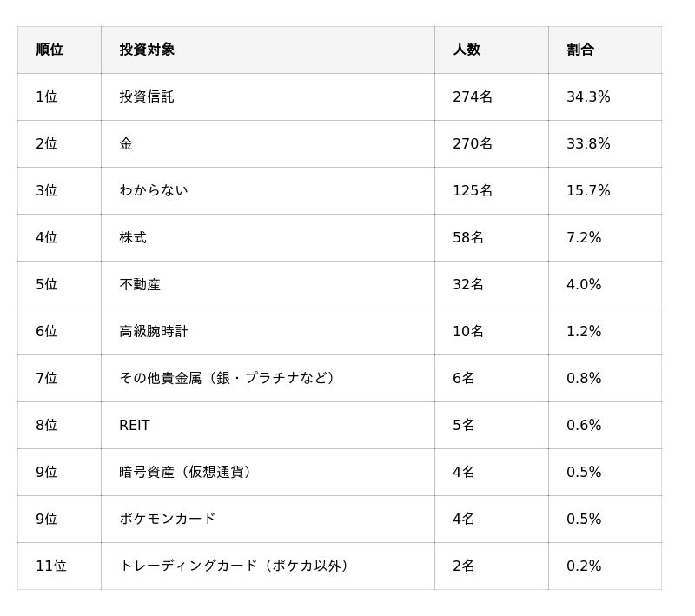This screenshot has width=695, height=616.
Task: Click the 不動産 cell
Action: point(140,284)
